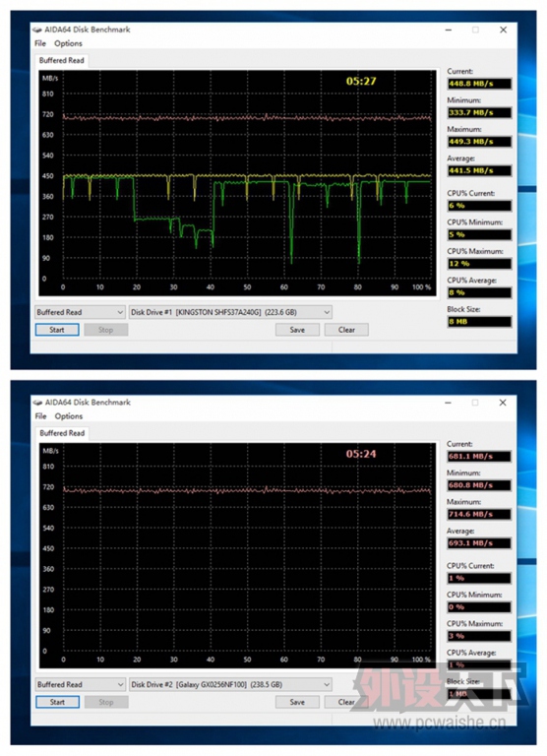
Task: Minimize the top AIDA64 Disk Benchmark window
Action: pos(449,30)
